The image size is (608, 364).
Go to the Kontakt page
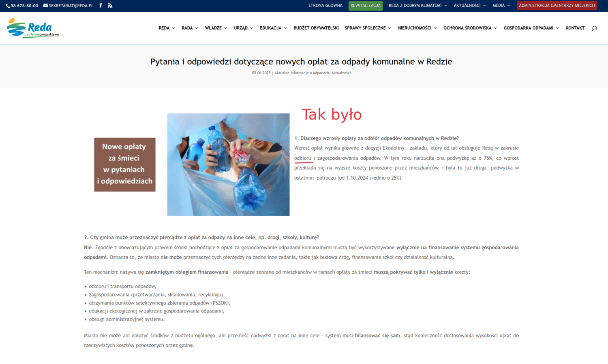(x=575, y=28)
